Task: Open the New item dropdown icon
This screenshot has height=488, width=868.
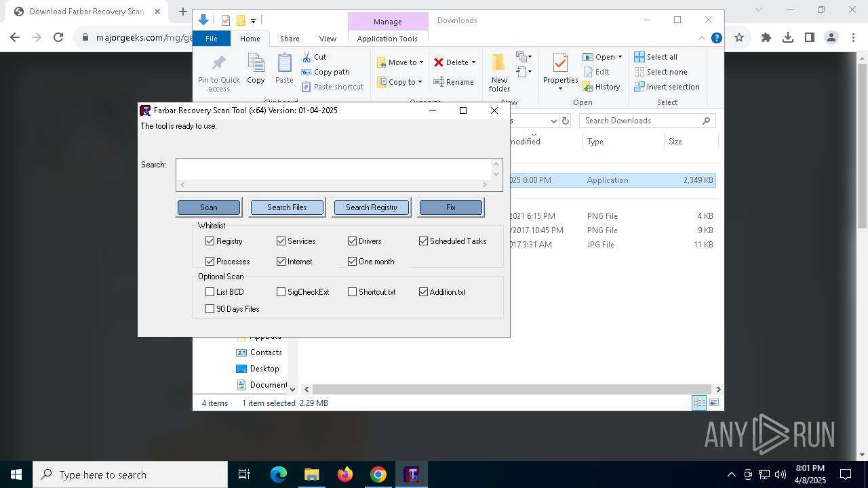Action: 524,57
